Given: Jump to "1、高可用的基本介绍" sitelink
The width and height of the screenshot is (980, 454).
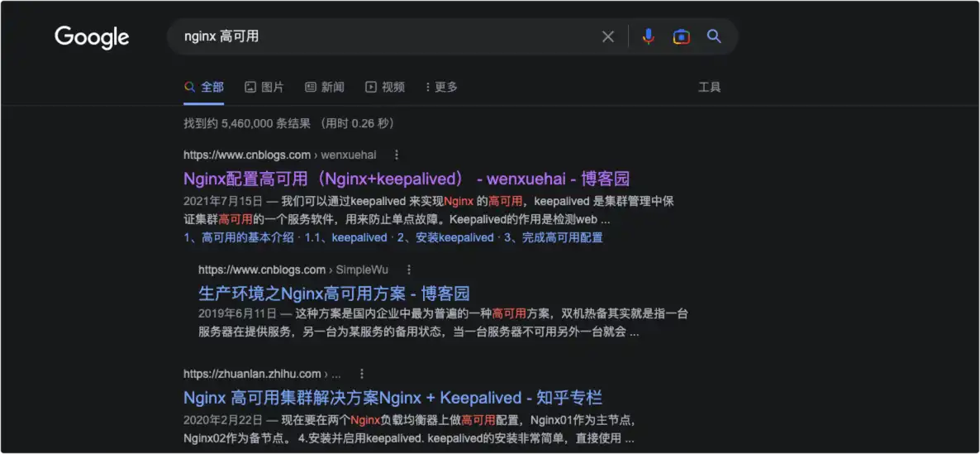Looking at the screenshot, I should pos(240,237).
